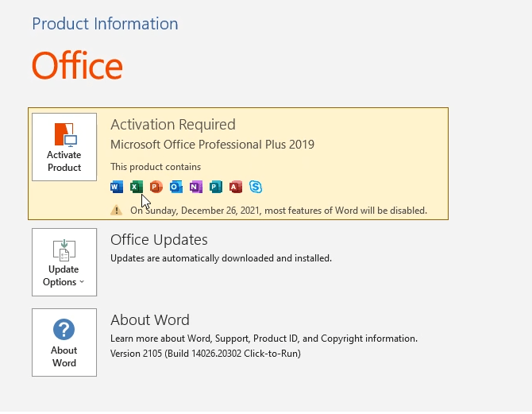Click the Publisher app icon
This screenshot has height=414, width=532.
[216, 187]
